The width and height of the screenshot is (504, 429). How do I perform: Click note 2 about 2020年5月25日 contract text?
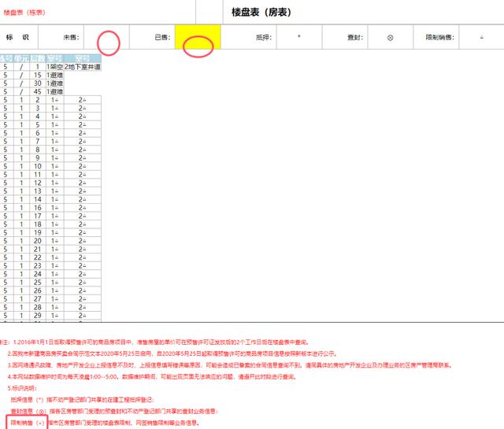[172, 353]
